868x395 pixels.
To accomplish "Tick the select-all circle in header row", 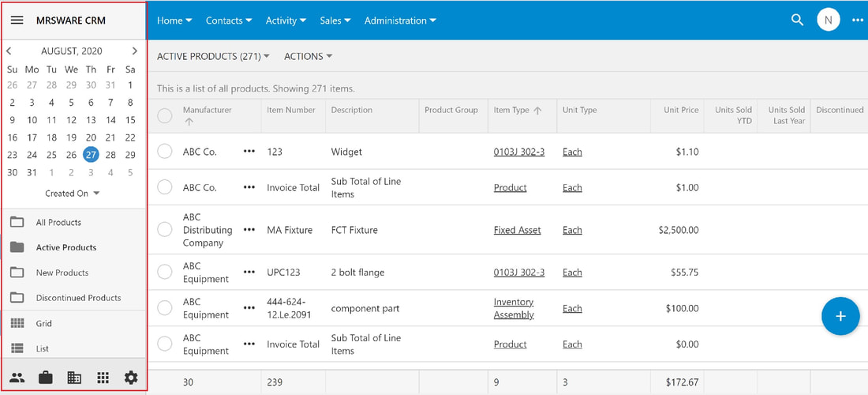I will pyautogui.click(x=165, y=116).
